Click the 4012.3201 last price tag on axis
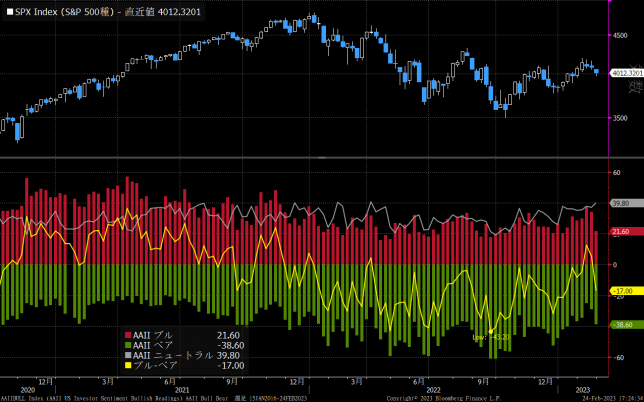The width and height of the screenshot is (644, 402). (x=627, y=73)
